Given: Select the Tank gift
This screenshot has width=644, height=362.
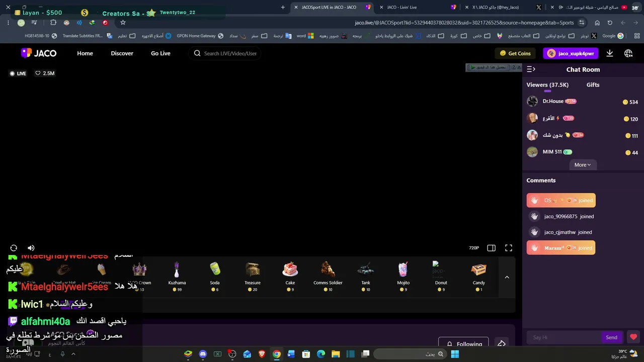Looking at the screenshot, I should click(366, 276).
